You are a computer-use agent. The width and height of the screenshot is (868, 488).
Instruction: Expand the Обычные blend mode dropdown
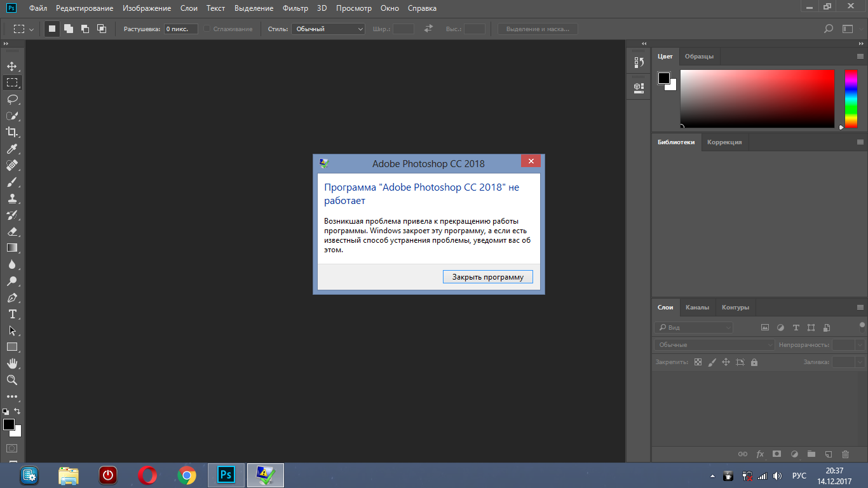coord(714,344)
